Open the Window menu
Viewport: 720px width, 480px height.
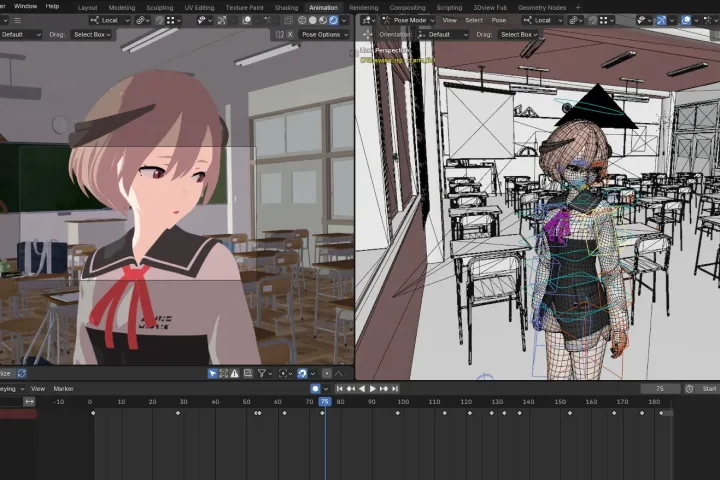[x=25, y=6]
